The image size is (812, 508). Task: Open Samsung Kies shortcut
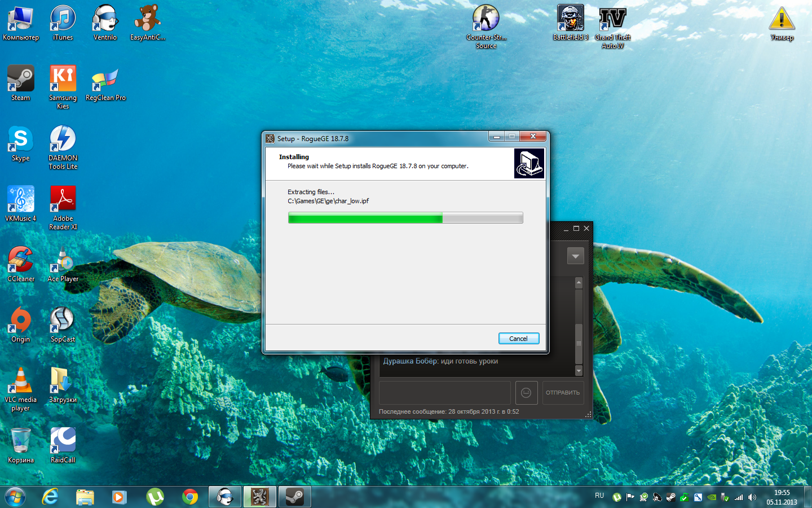click(63, 87)
